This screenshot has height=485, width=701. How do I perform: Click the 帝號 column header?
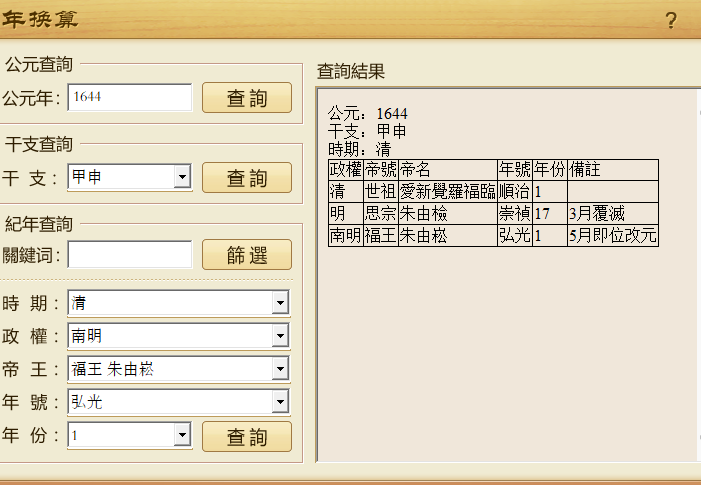[x=380, y=170]
